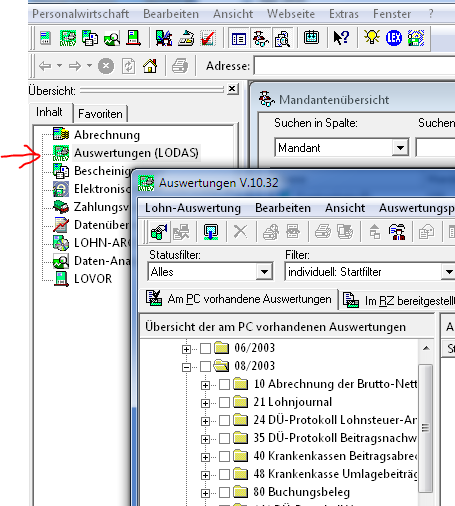455x506 pixels.
Task: Check box for 21 Lohnjournal
Action: pyautogui.click(x=224, y=403)
